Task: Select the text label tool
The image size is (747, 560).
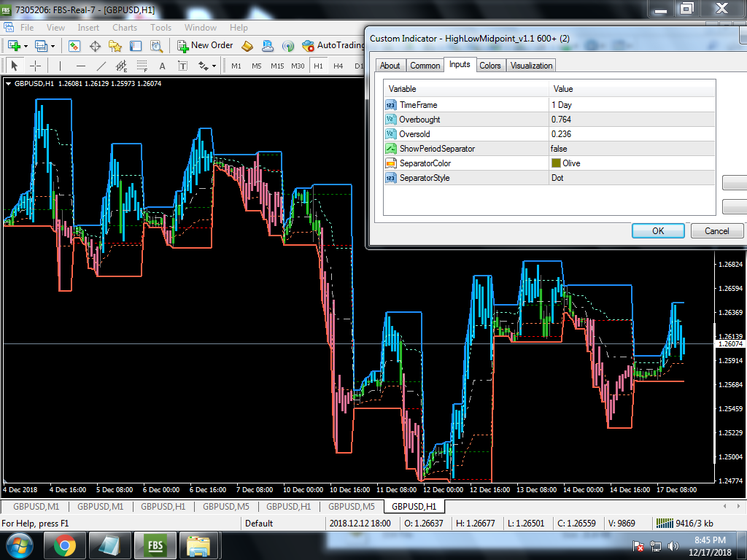Action: [183, 66]
